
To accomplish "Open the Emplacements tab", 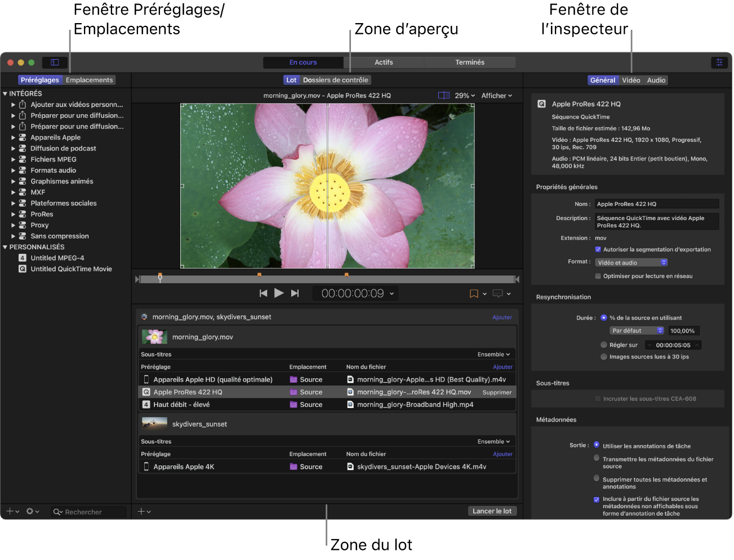I will tap(89, 80).
